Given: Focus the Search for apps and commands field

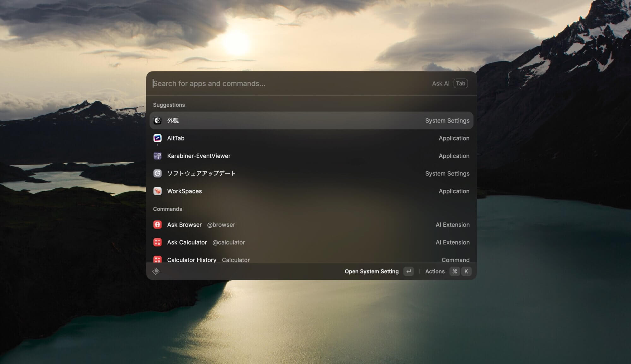Looking at the screenshot, I should click(x=289, y=83).
